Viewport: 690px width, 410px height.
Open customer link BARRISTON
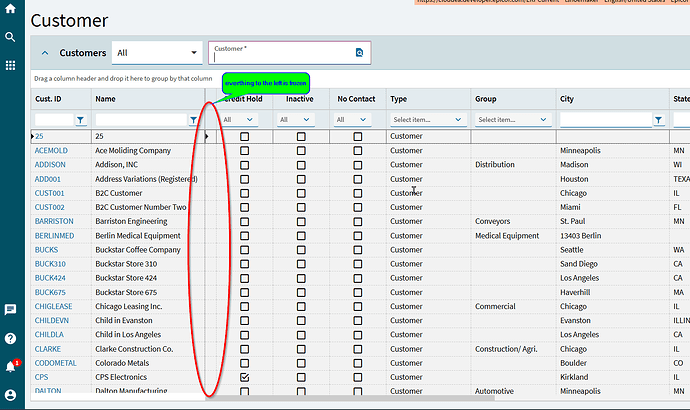54,221
